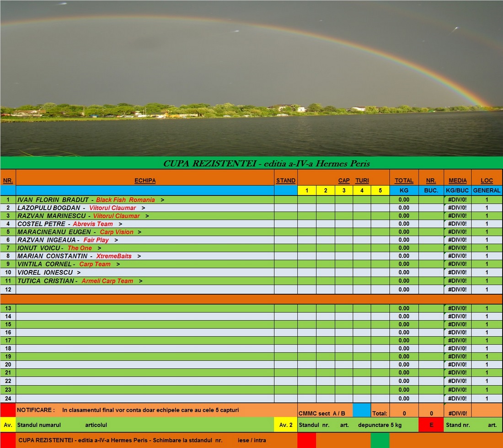Select the yellow tur 5 sub-header cell

point(380,190)
